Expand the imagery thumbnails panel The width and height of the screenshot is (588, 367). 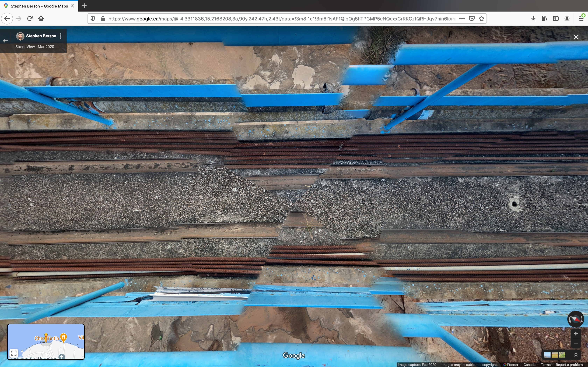tap(576, 355)
